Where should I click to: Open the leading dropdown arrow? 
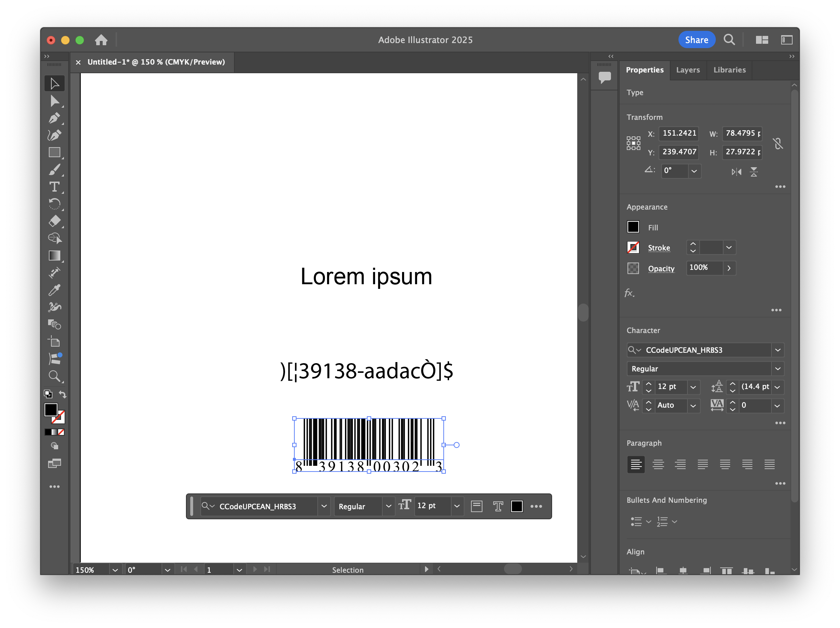coord(777,387)
